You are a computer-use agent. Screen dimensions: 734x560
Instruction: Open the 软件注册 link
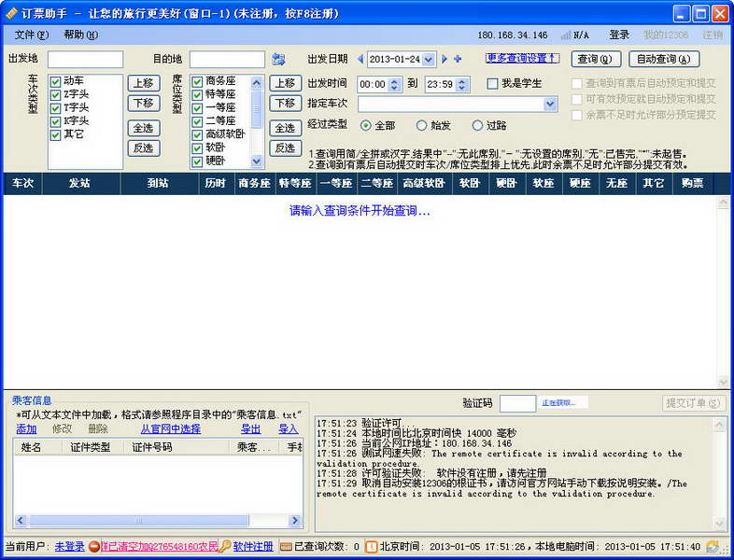[253, 546]
